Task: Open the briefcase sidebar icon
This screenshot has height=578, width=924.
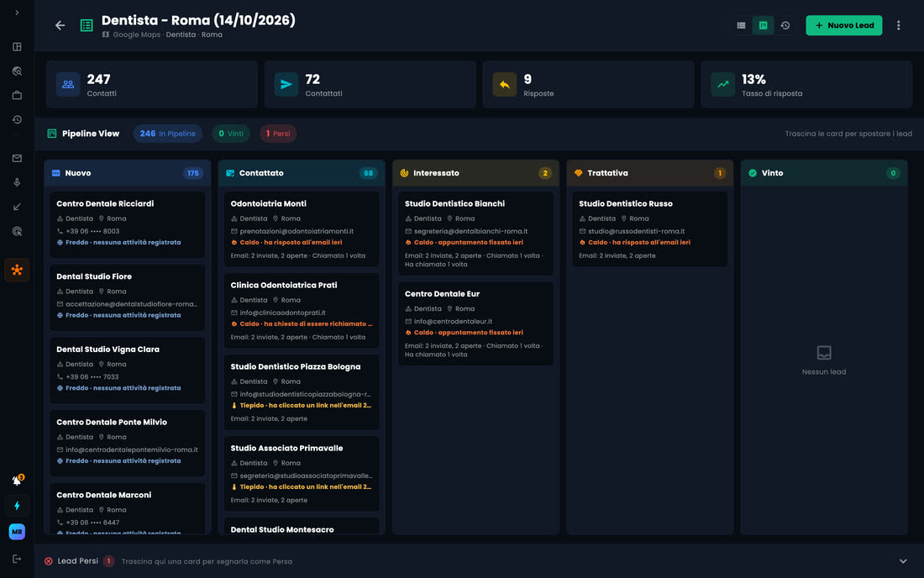Action: tap(17, 95)
